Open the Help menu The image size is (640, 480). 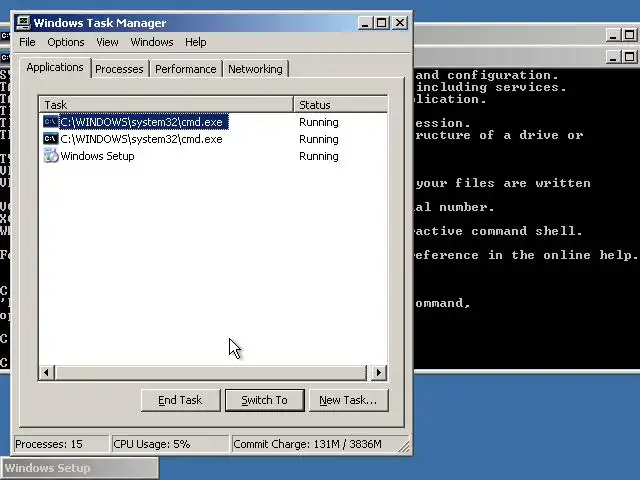point(196,42)
